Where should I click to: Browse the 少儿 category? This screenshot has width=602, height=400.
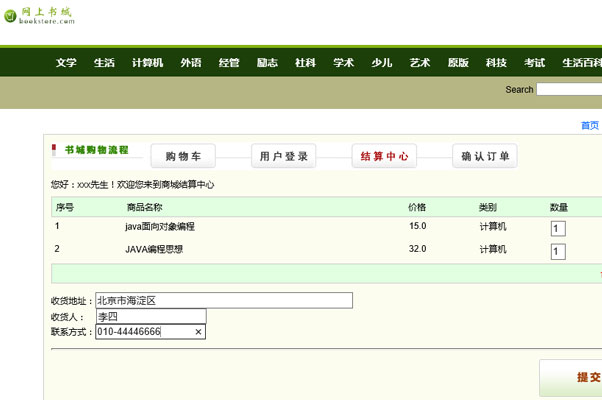tap(382, 63)
